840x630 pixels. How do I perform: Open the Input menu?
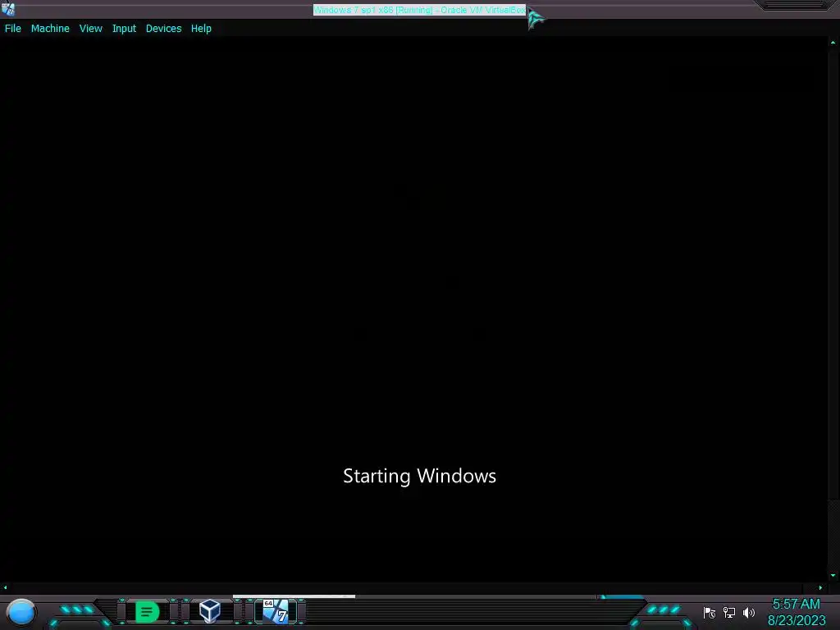tap(124, 29)
